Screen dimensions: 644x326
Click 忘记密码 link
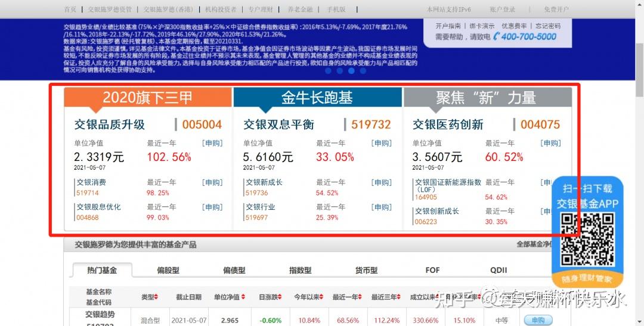(x=548, y=26)
